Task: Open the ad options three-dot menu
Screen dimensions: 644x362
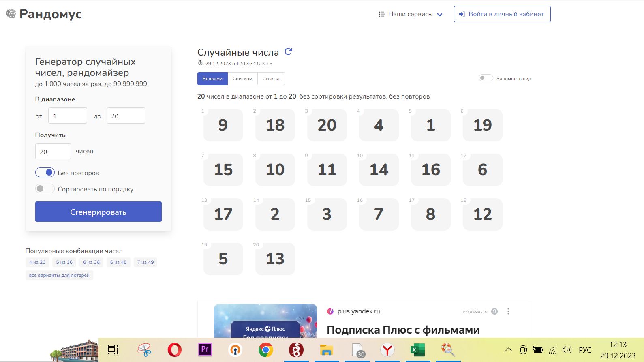Action: point(508,311)
